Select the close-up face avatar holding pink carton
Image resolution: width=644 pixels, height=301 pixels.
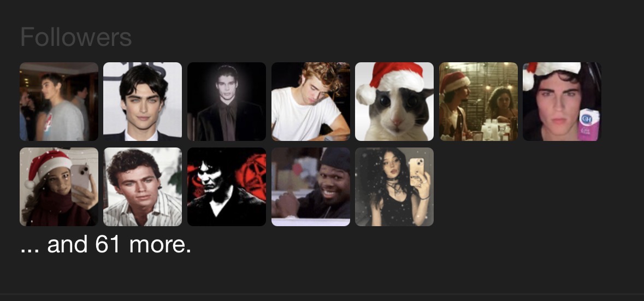(562, 102)
